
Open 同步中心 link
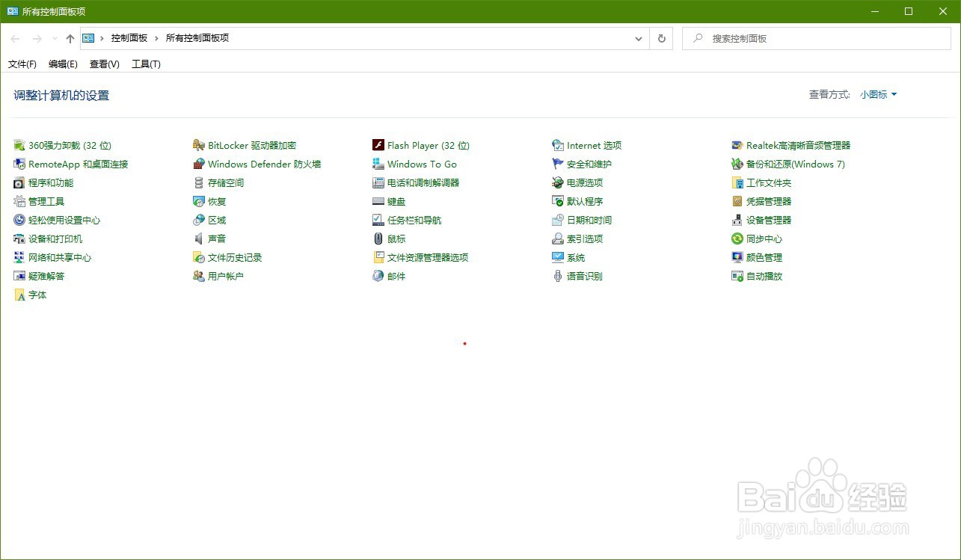[x=764, y=239]
